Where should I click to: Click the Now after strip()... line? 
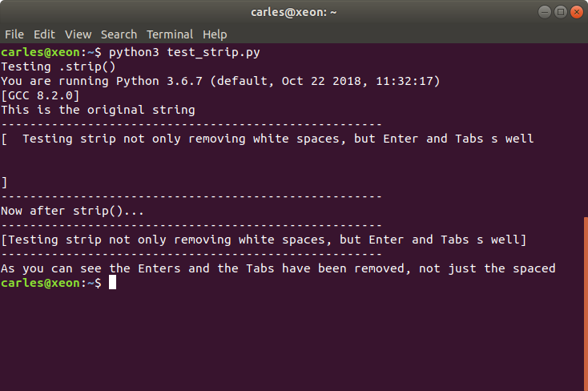[72, 211]
